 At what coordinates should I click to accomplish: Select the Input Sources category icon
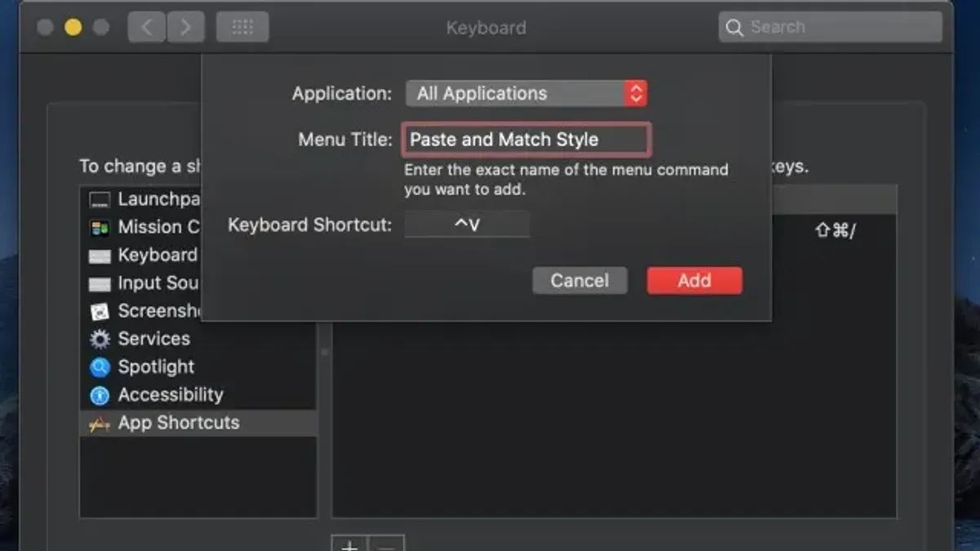tap(100, 284)
